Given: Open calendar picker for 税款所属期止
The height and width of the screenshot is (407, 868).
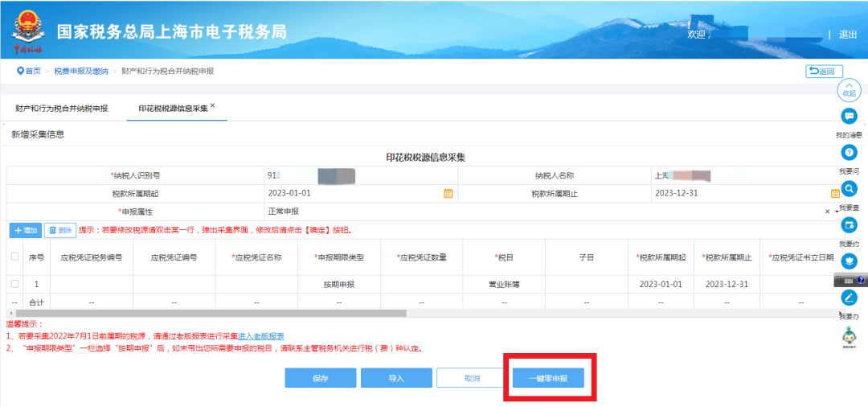Looking at the screenshot, I should pyautogui.click(x=835, y=193).
